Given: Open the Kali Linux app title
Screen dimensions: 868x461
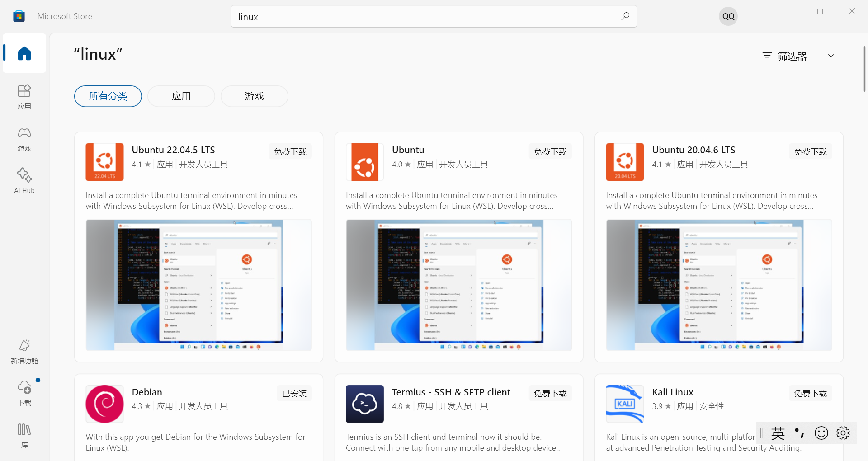Looking at the screenshot, I should pyautogui.click(x=673, y=392).
